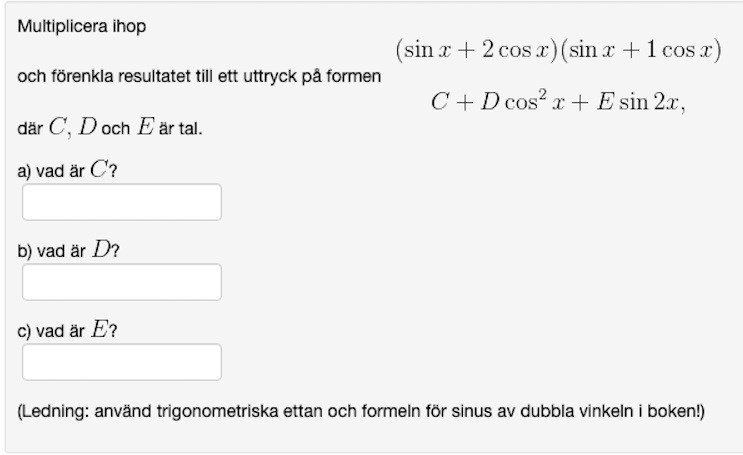The width and height of the screenshot is (743, 455).
Task: Focus the input box for D
Action: pyautogui.click(x=121, y=282)
